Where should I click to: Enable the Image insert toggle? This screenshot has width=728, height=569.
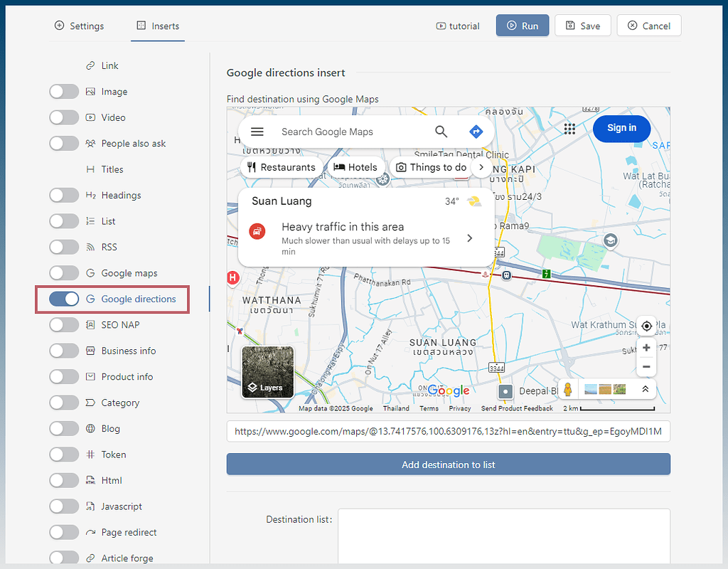(x=64, y=91)
